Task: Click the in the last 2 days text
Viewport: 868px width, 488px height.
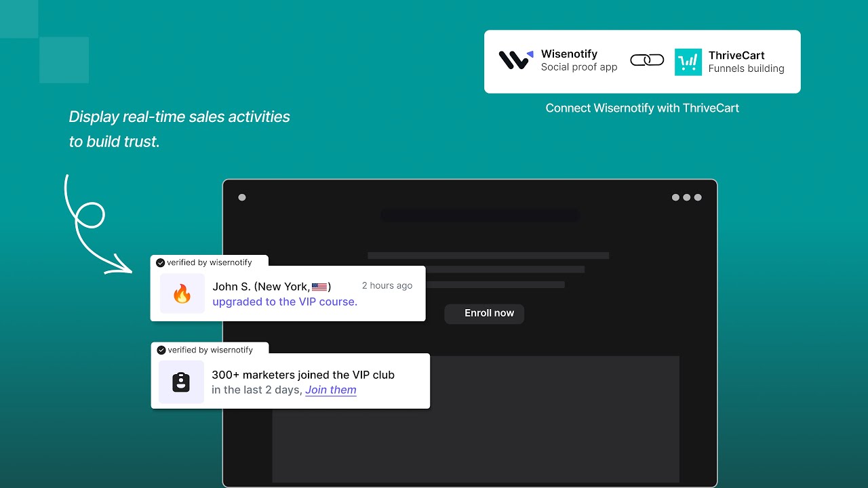Action: click(256, 390)
